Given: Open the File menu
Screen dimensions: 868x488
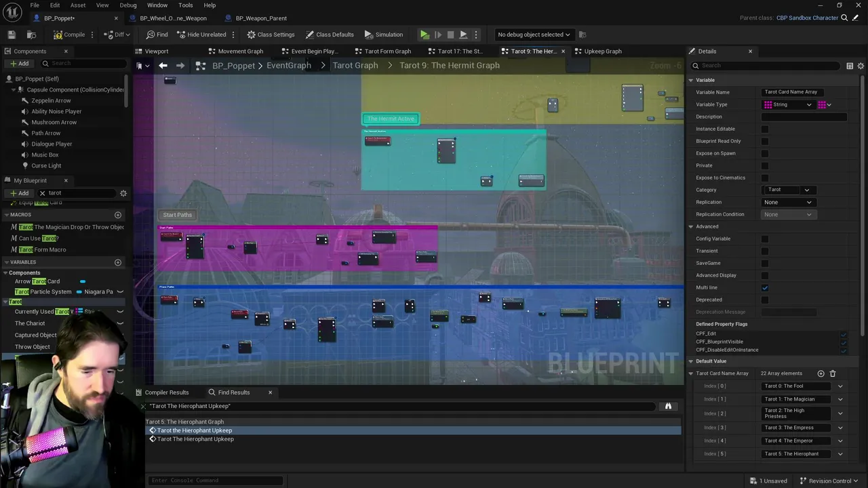Looking at the screenshot, I should pyautogui.click(x=35, y=5).
